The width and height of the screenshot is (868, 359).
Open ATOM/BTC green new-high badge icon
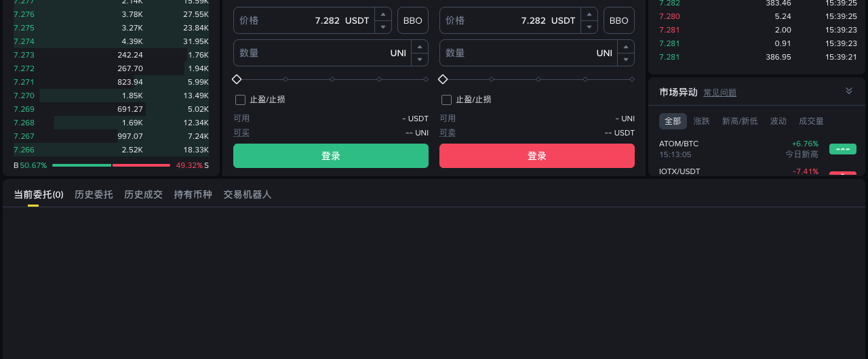click(843, 149)
